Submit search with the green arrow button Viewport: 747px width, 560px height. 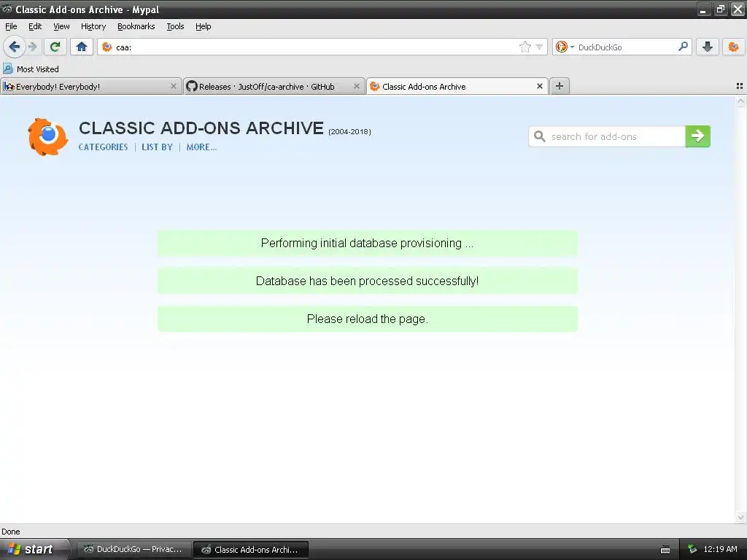[x=698, y=136]
